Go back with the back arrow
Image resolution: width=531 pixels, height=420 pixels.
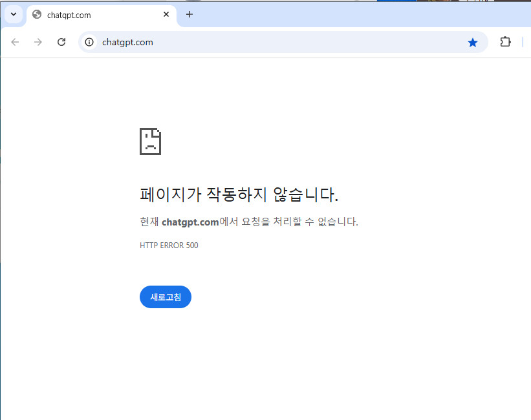coord(15,42)
